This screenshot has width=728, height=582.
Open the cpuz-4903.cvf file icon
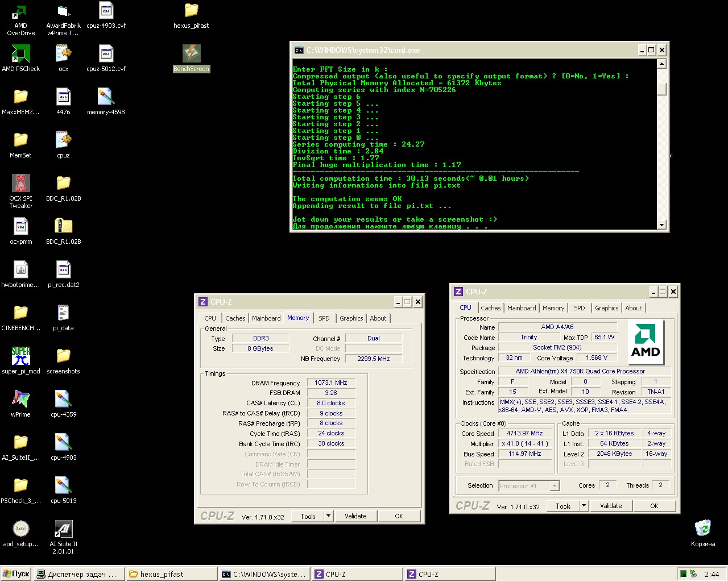(106, 11)
